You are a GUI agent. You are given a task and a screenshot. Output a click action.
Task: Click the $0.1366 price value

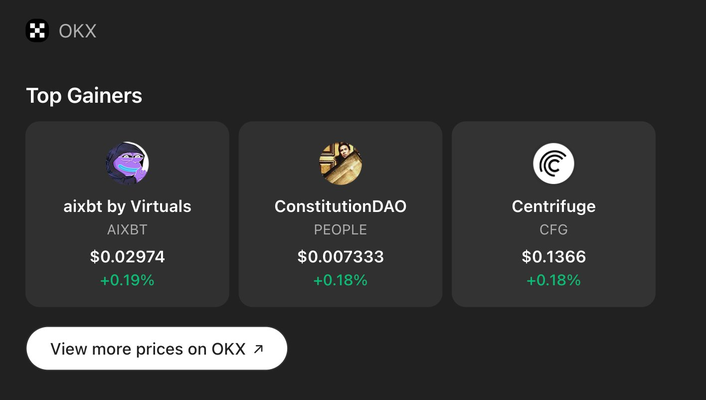(554, 257)
